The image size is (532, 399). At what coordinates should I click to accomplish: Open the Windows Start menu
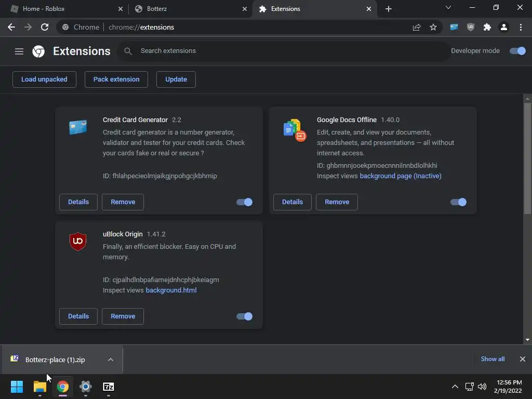(x=17, y=387)
